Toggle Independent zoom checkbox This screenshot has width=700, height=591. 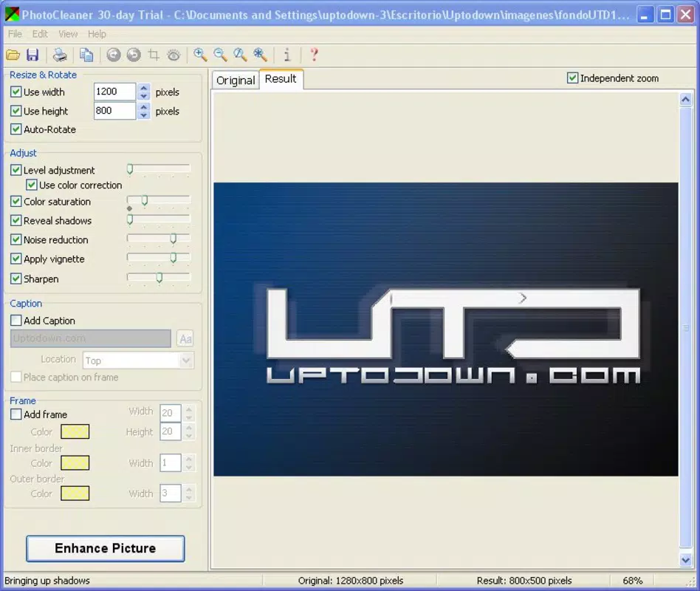coord(572,78)
